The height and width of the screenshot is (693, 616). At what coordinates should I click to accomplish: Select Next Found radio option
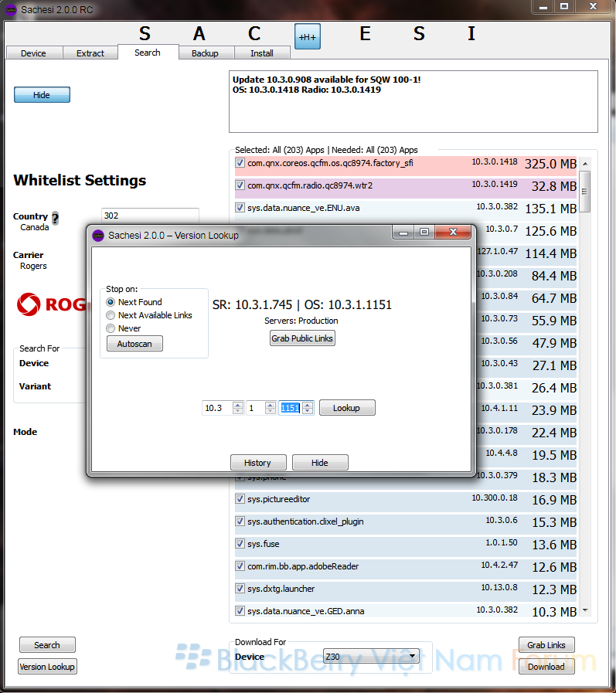pos(111,302)
